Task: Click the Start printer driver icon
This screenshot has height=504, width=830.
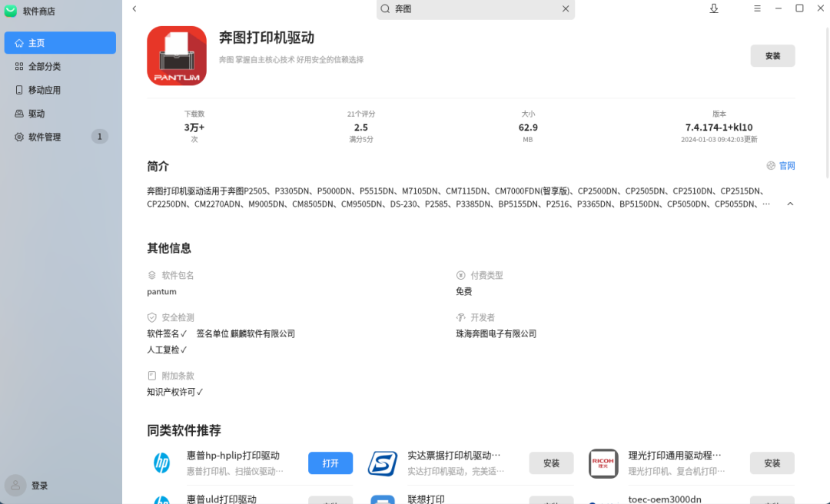Action: pos(382,463)
